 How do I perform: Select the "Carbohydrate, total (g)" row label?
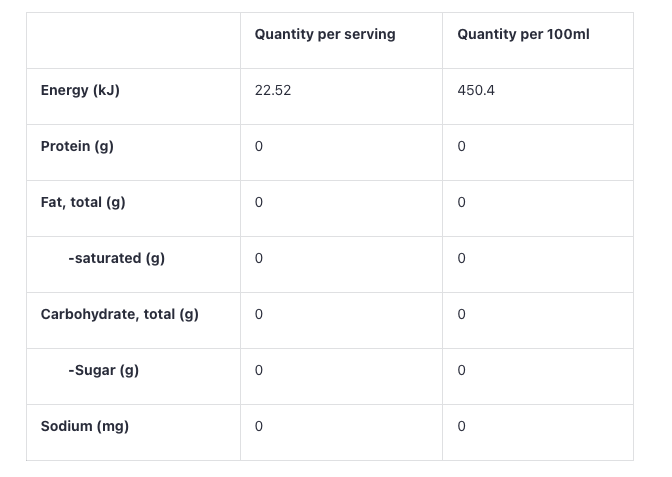tap(120, 315)
